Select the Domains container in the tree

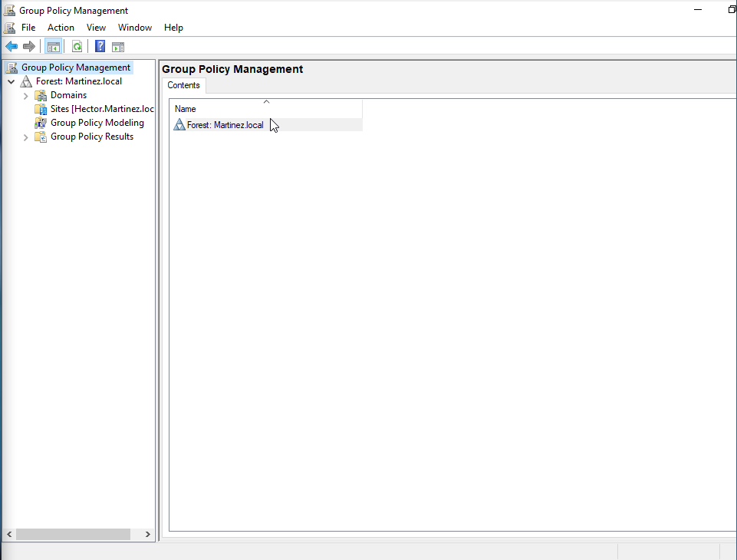click(67, 95)
